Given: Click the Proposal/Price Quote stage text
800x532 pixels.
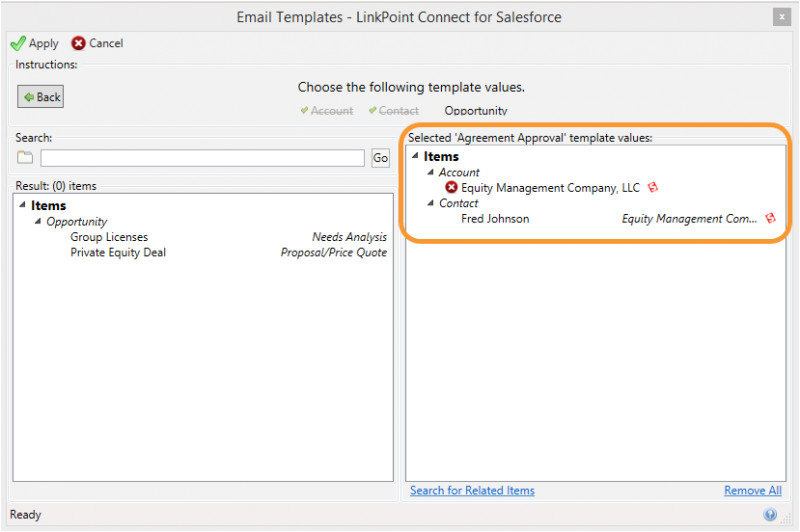Looking at the screenshot, I should 334,252.
